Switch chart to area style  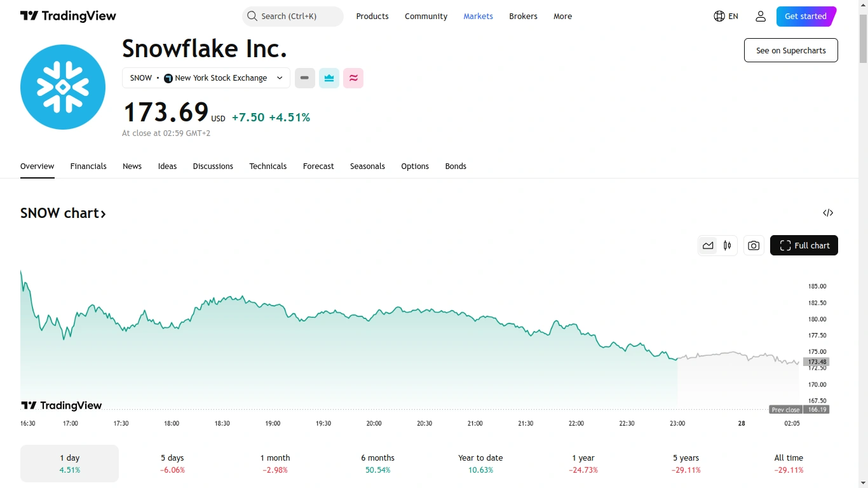point(708,245)
